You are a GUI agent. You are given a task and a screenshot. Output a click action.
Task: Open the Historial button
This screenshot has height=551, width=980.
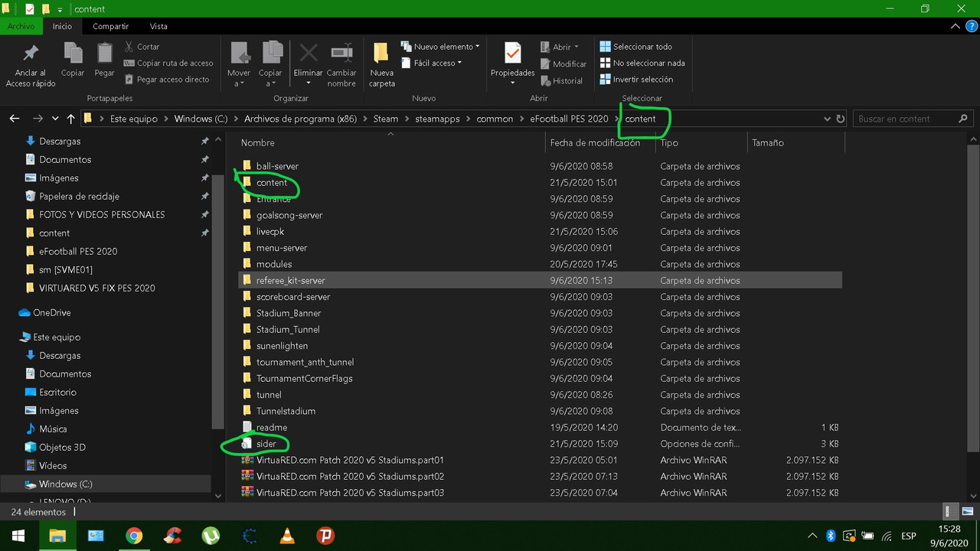[561, 81]
